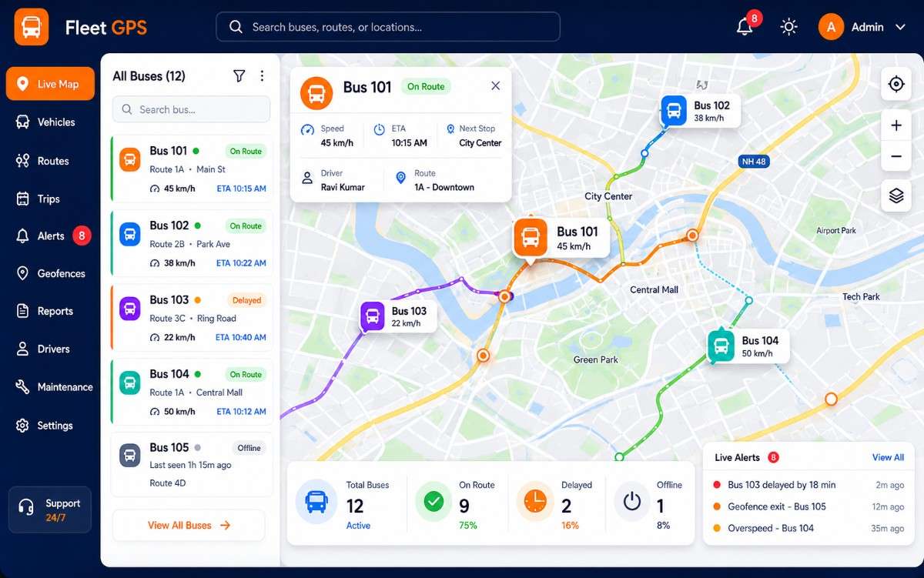Click the NH 48 road label

[x=752, y=162]
